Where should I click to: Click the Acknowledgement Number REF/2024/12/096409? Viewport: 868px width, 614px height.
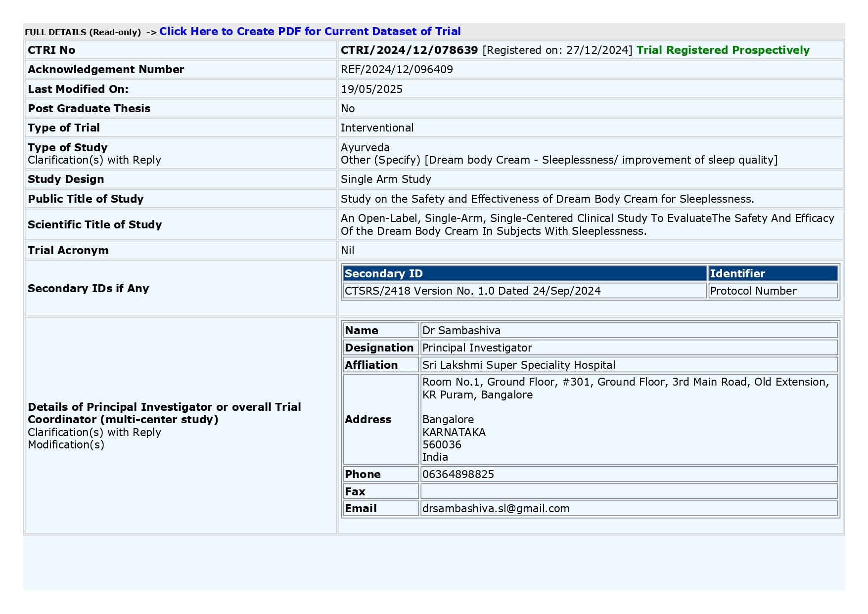pos(396,69)
